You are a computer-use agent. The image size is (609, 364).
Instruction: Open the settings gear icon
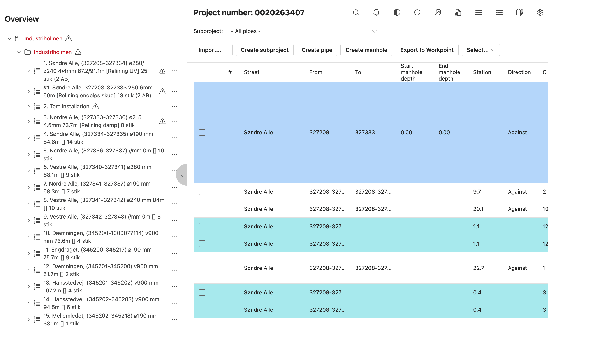click(x=540, y=12)
